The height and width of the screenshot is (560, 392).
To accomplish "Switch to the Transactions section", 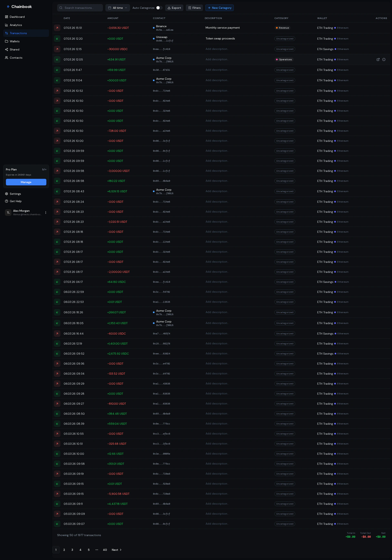I will pos(18,33).
